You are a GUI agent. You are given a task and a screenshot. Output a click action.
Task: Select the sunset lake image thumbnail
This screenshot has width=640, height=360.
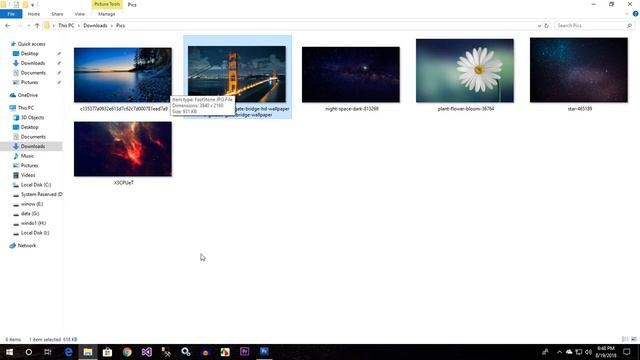123,75
